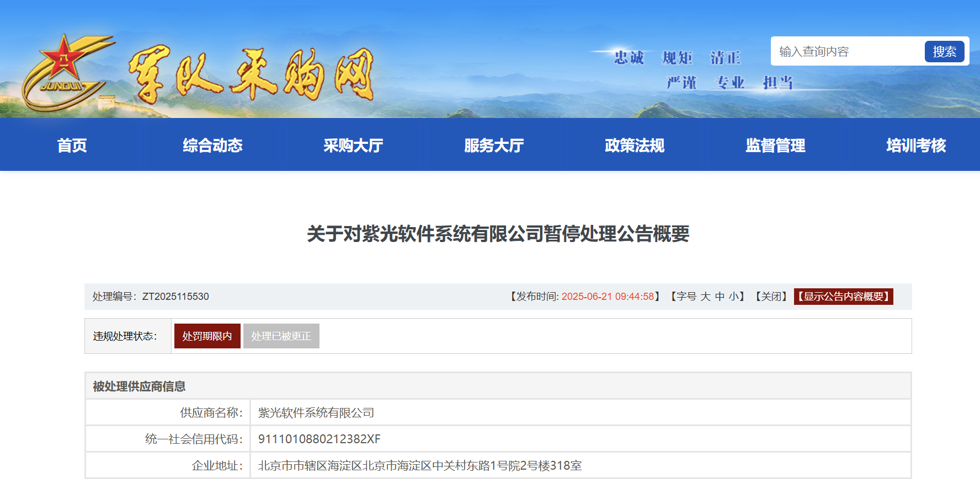Click the 专业 slogan word in header
Image resolution: width=980 pixels, height=484 pixels.
(x=729, y=83)
